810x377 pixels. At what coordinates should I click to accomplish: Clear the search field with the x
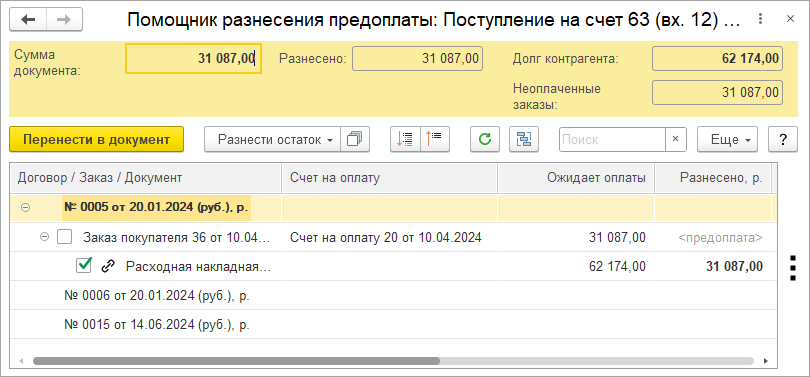[x=676, y=139]
